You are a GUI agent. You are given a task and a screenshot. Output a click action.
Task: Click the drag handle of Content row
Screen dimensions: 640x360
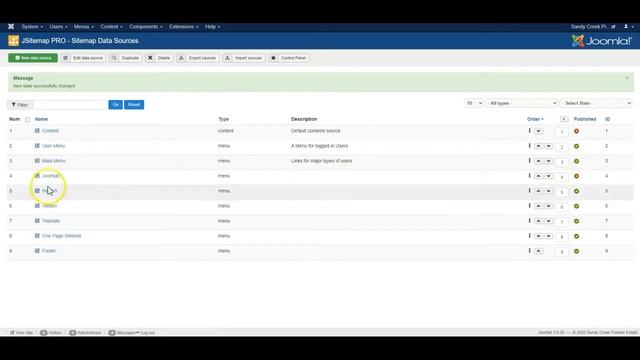[529, 131]
